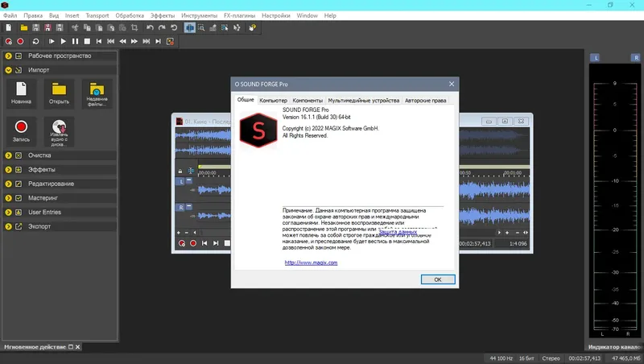Image resolution: width=644 pixels, height=364 pixels.
Task: Stop playback in the main transport bar
Action: pos(87,41)
